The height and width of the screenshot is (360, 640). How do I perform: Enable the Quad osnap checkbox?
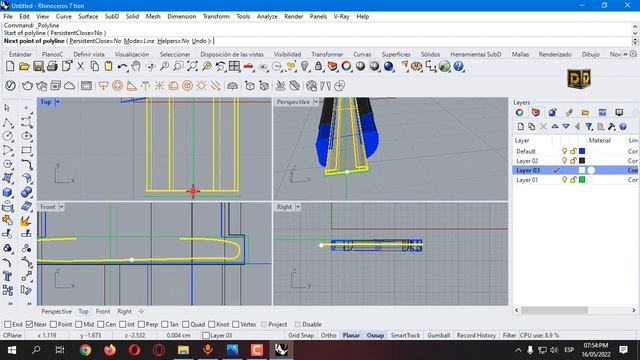click(186, 324)
